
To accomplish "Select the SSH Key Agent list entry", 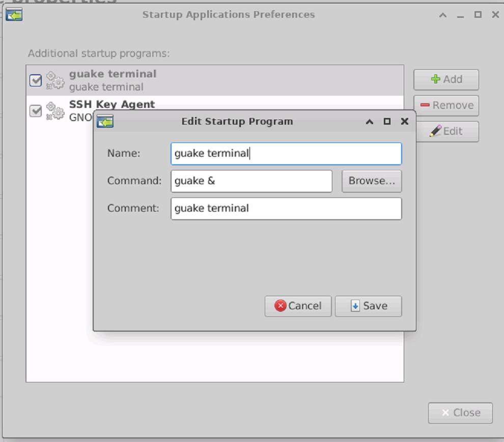I will tap(215, 103).
